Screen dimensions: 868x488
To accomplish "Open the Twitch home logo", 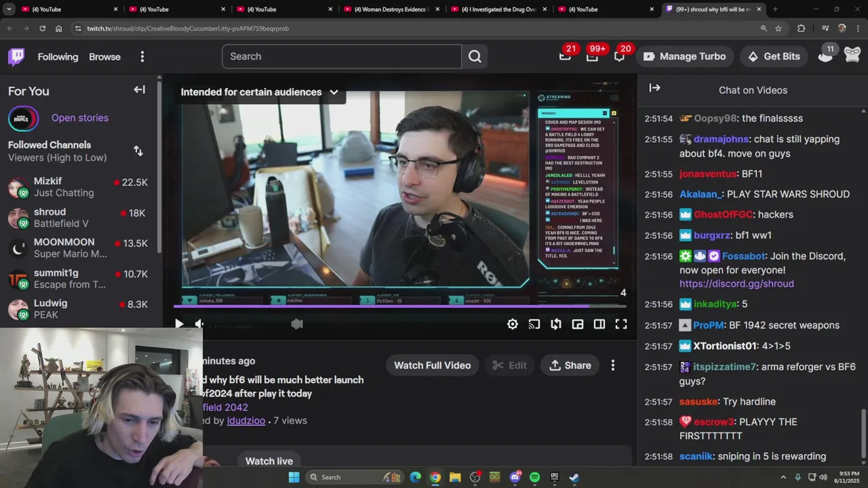I will coord(16,56).
